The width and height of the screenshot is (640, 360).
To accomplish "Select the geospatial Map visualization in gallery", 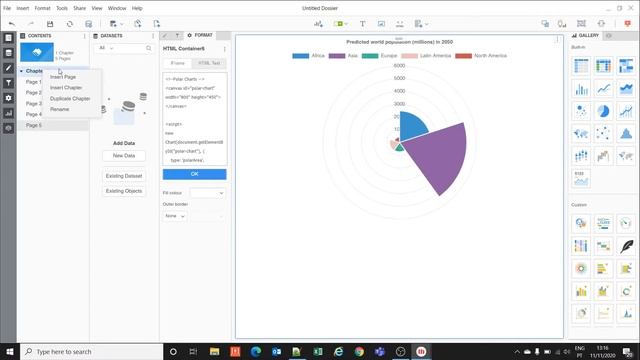I will (x=581, y=133).
